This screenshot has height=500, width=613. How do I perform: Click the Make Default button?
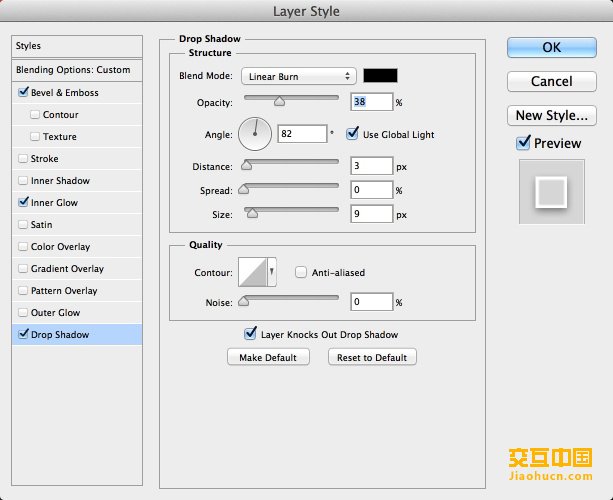[268, 357]
